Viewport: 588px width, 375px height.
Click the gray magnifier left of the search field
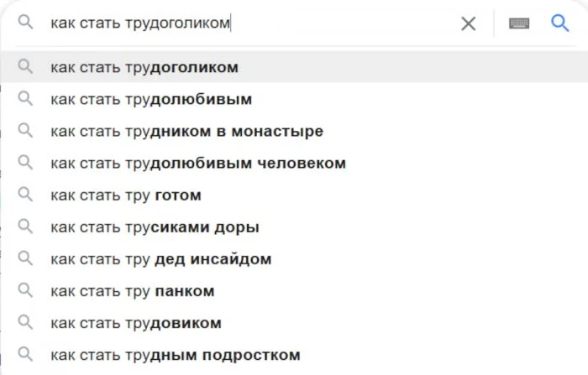[25, 23]
